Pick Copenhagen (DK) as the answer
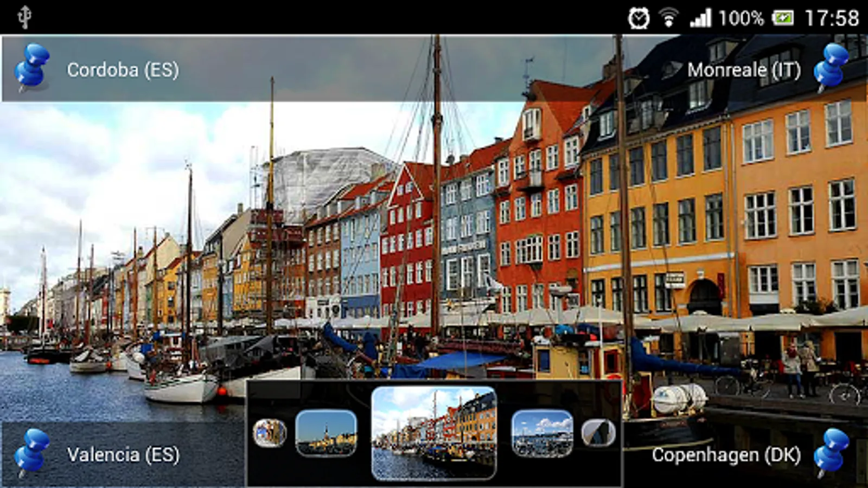The height and width of the screenshot is (488, 868). tap(726, 455)
